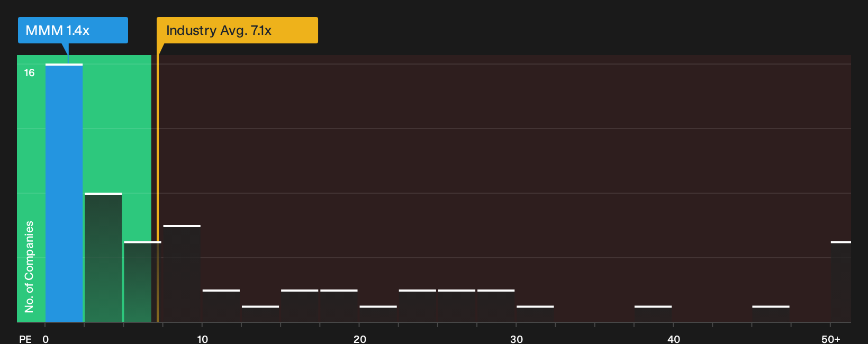This screenshot has height=344, width=868.
Task: Select the bar for PE 27.5 to 30
Action: 496,306
